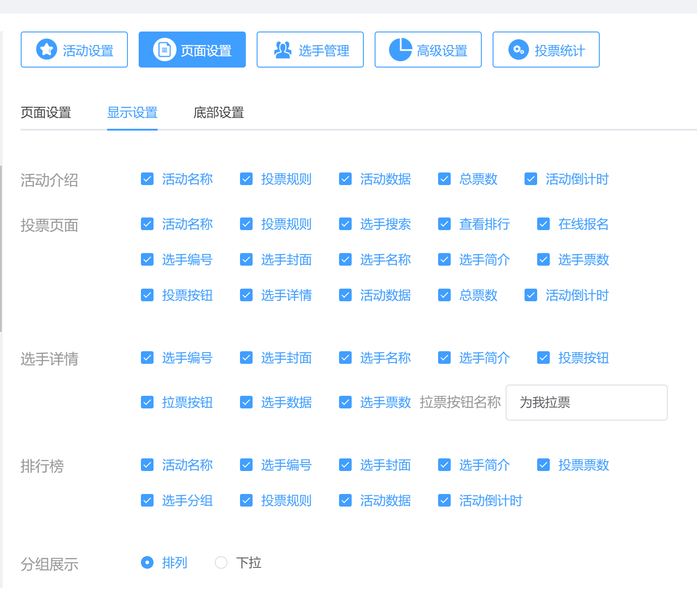Toggle the 选手数据 checkbox
The image size is (697, 616).
click(246, 402)
